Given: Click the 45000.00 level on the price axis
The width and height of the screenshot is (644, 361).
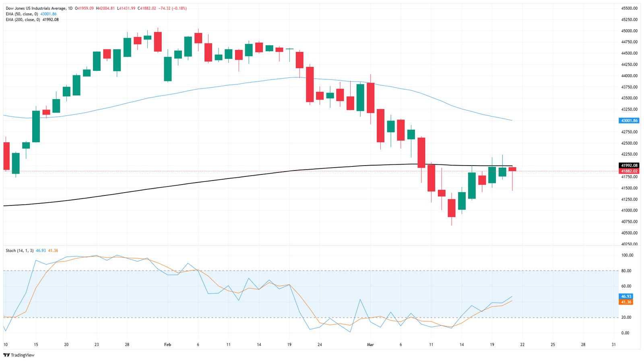Looking at the screenshot, I should [629, 31].
